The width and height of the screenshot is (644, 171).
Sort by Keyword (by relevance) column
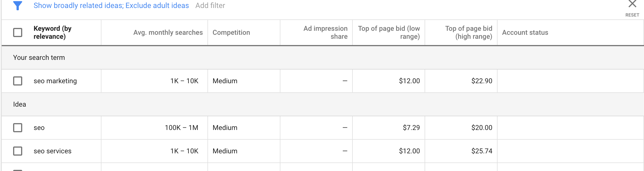click(52, 32)
